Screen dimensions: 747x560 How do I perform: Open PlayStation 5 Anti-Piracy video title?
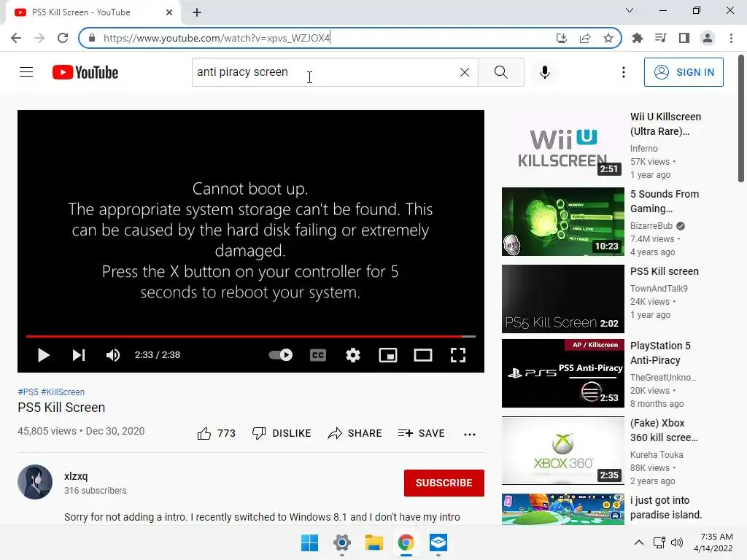(x=660, y=353)
